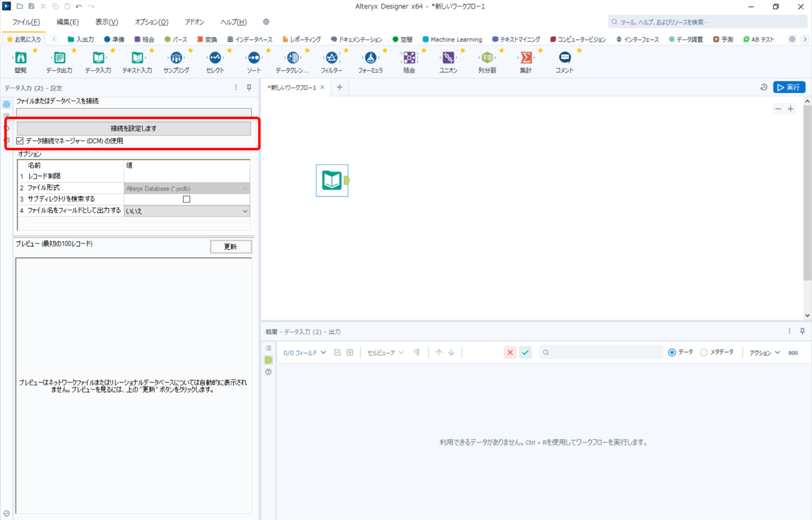812x520 pixels.
Task: Select the 列分割 tool icon
Action: point(487,58)
